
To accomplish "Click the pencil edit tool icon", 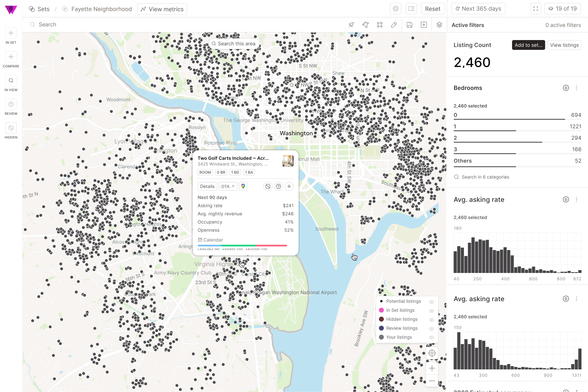I will (394, 25).
